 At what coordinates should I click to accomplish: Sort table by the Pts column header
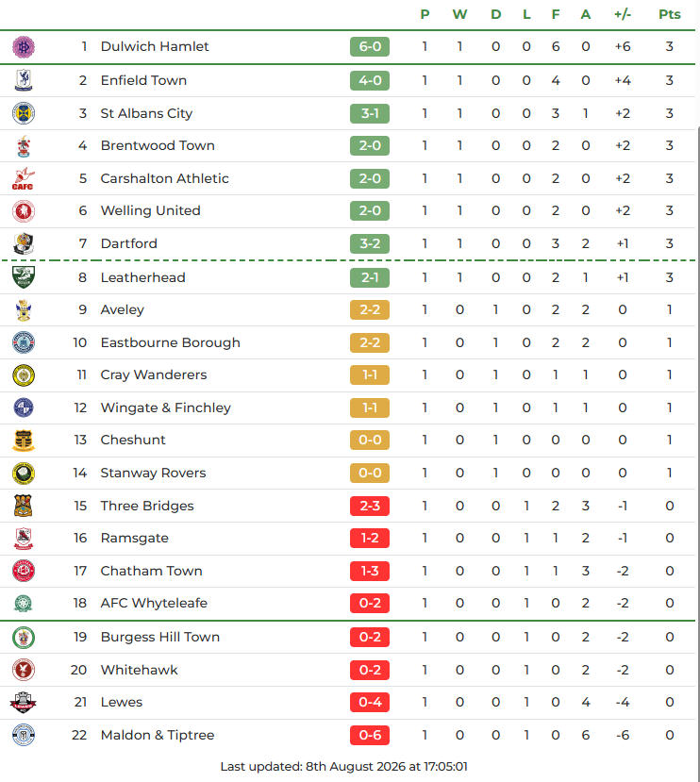coord(669,14)
